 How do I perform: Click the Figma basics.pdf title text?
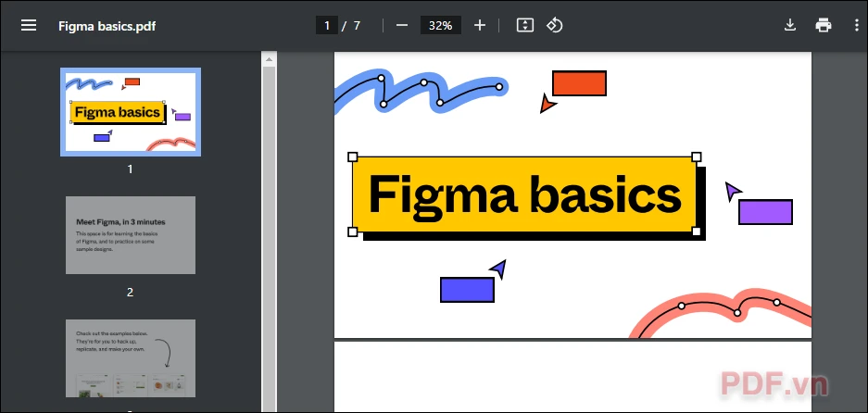[x=107, y=26]
